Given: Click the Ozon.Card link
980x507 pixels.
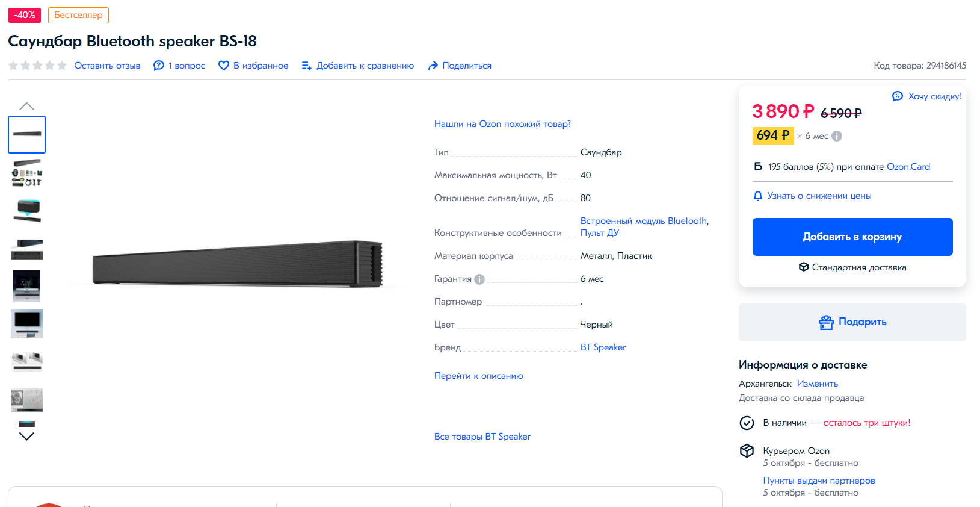Looking at the screenshot, I should coord(908,167).
